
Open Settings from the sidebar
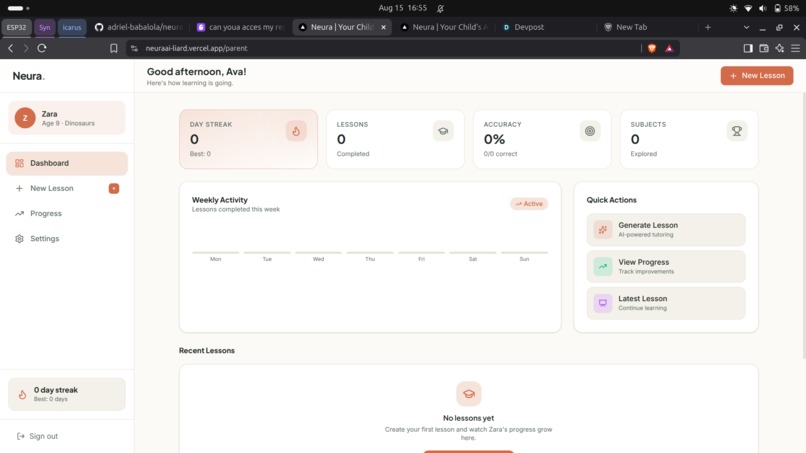coord(67,239)
